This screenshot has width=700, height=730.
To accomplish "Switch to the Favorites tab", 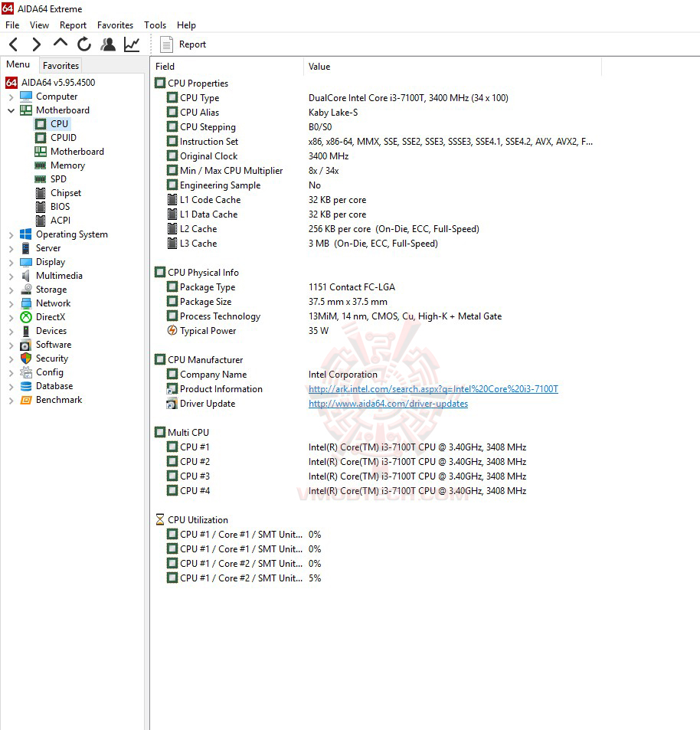I will click(60, 65).
